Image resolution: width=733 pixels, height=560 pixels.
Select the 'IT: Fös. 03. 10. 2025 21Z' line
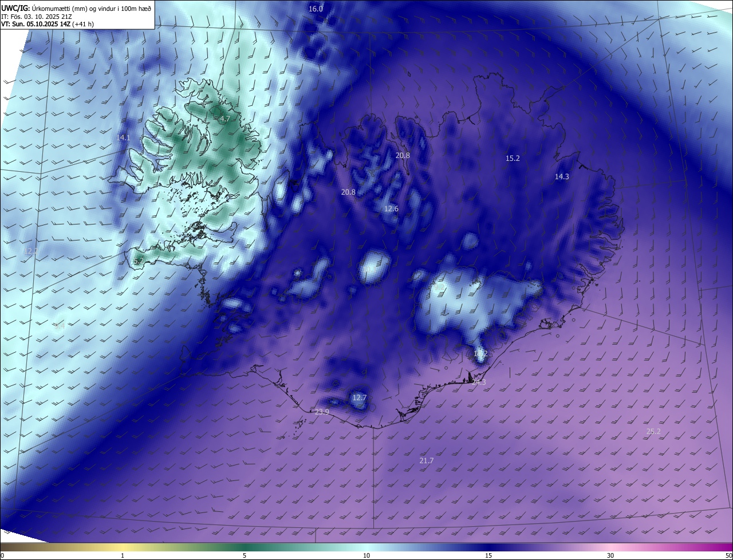click(36, 16)
